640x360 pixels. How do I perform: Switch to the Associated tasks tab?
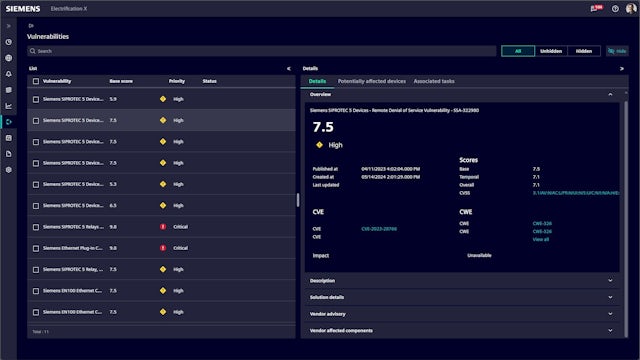pyautogui.click(x=434, y=81)
